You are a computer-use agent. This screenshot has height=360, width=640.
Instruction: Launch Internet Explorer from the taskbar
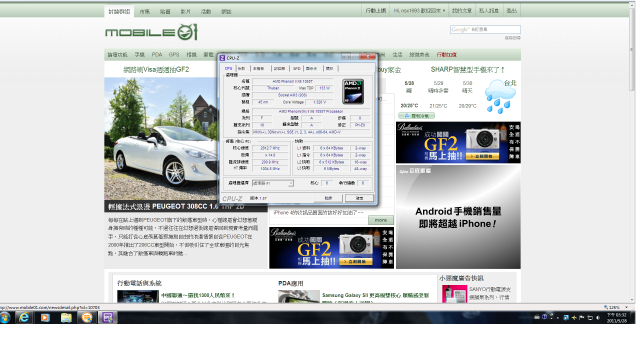(x=24, y=317)
